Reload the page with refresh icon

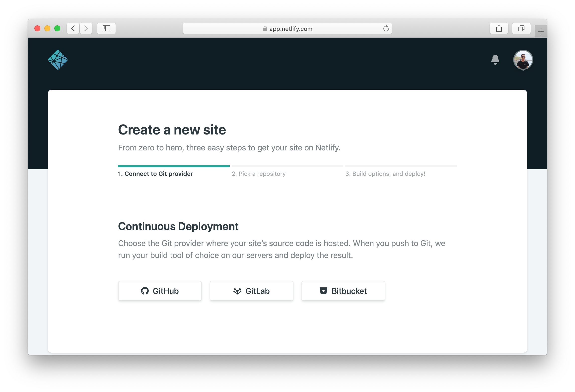pos(386,28)
